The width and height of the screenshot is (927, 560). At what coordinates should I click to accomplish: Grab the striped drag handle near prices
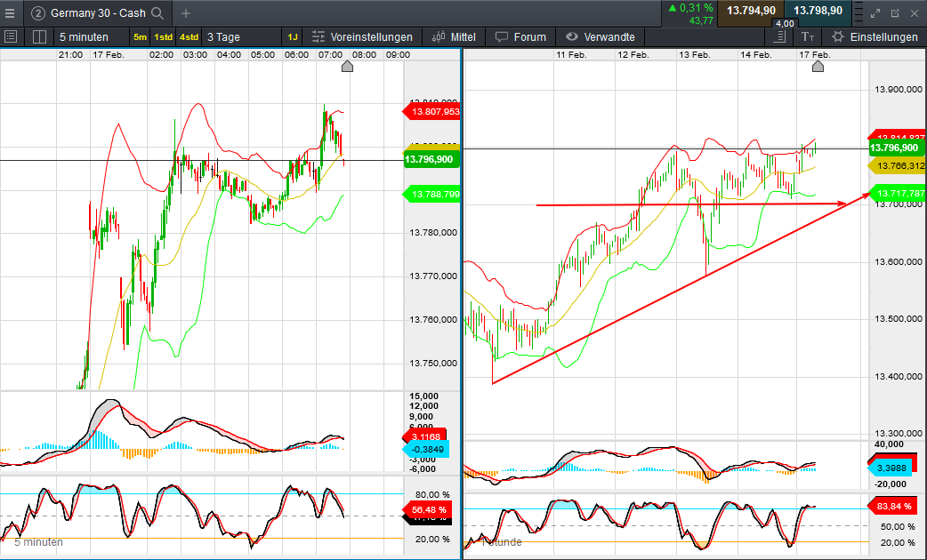(859, 13)
